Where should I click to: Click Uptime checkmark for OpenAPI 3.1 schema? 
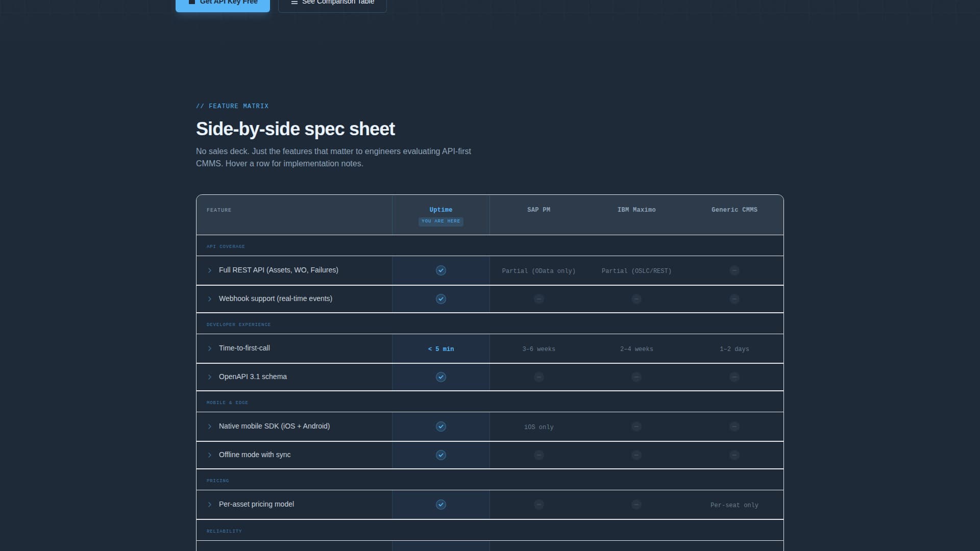pos(441,377)
